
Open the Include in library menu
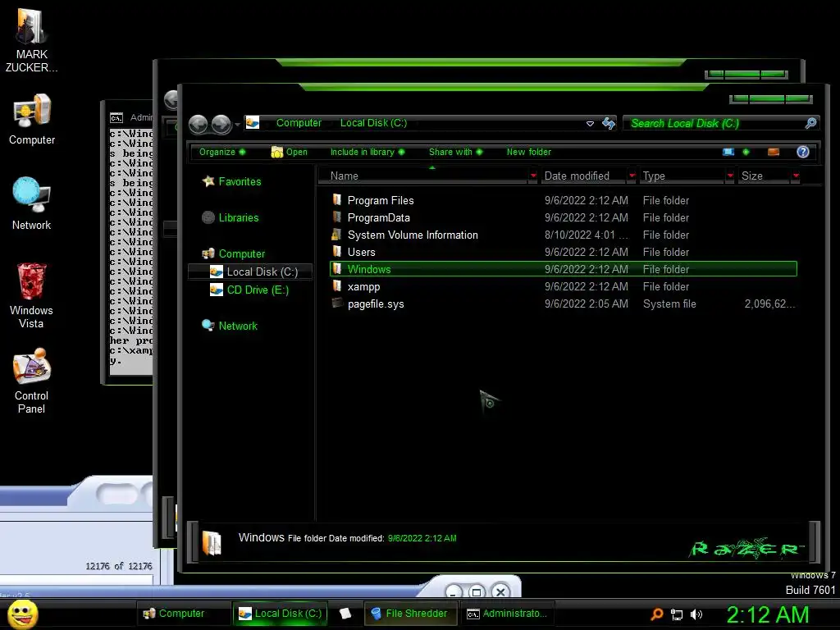367,152
